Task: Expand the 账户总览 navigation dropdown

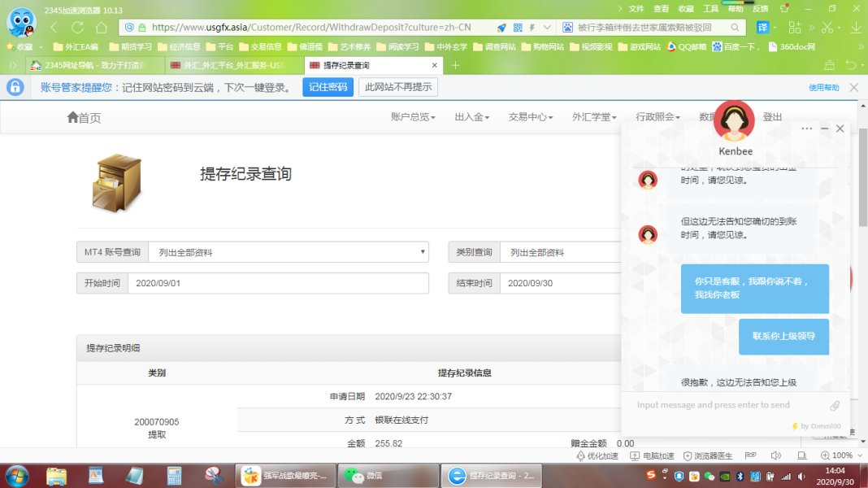Action: 413,117
